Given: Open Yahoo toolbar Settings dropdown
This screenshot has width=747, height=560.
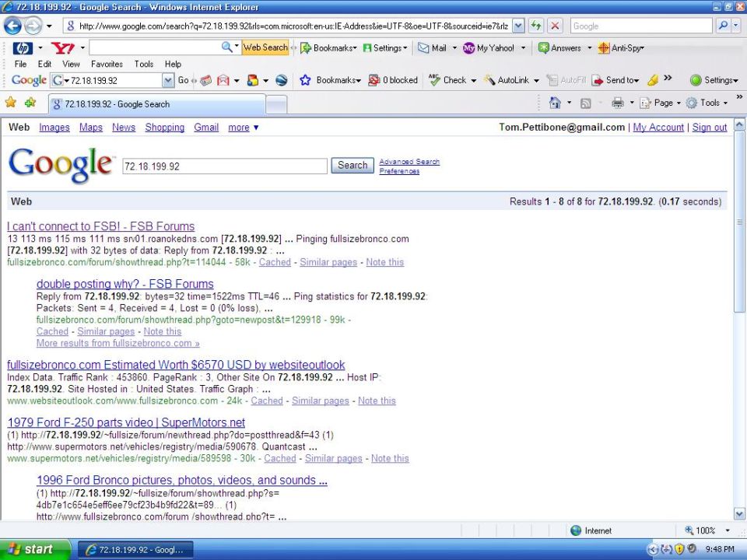Looking at the screenshot, I should click(385, 48).
